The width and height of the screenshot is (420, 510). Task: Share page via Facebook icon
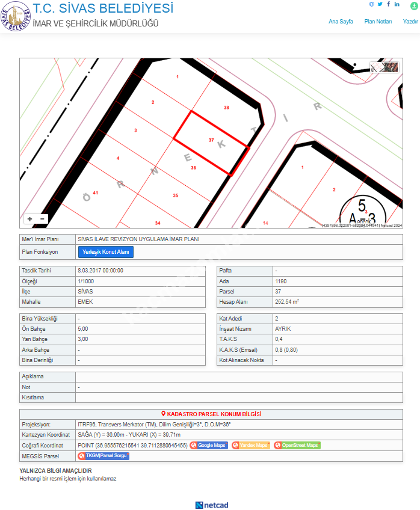coord(389,4)
